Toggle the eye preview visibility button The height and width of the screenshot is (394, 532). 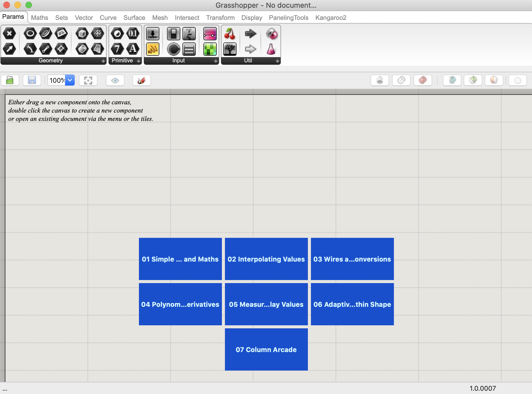(115, 81)
